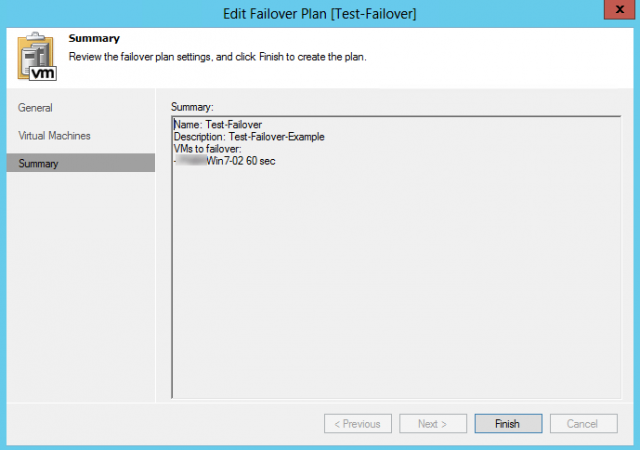Click the Previous button

[357, 424]
